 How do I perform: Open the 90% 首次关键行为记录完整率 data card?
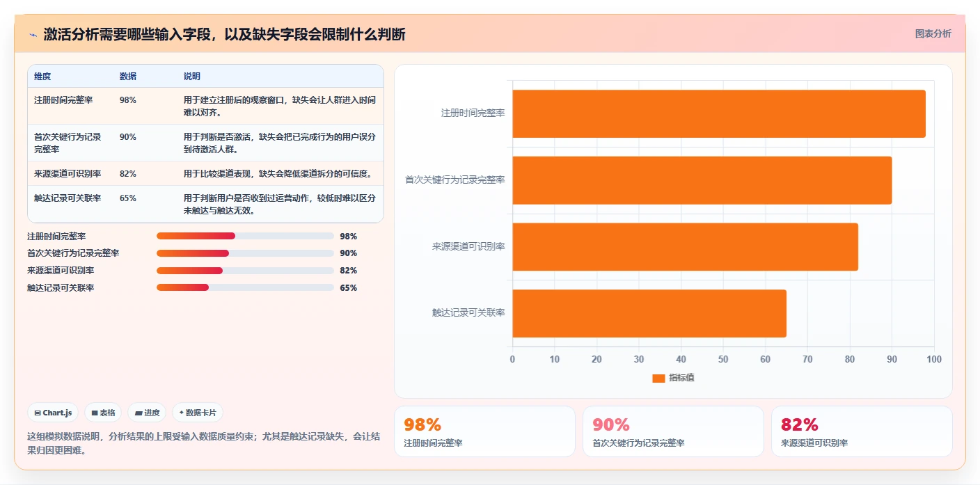673,431
